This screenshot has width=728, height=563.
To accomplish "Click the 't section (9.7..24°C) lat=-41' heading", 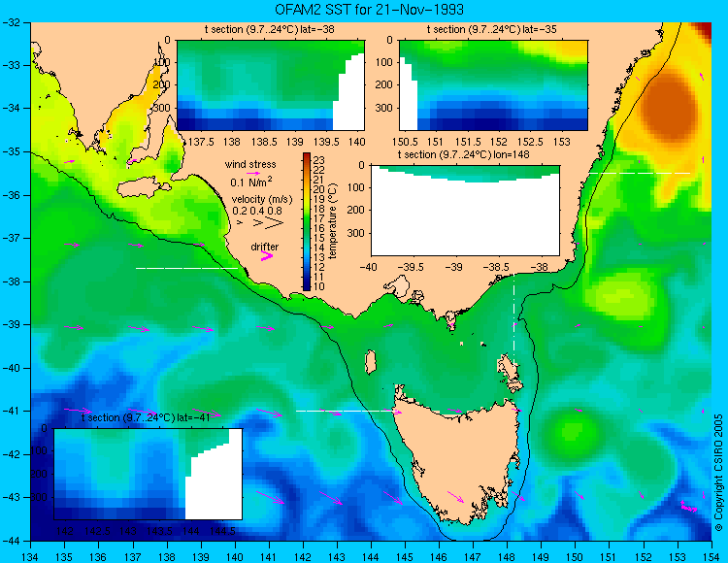I will click(146, 417).
